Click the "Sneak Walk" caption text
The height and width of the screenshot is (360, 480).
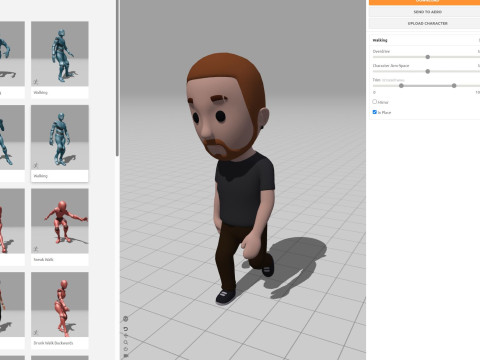click(43, 259)
